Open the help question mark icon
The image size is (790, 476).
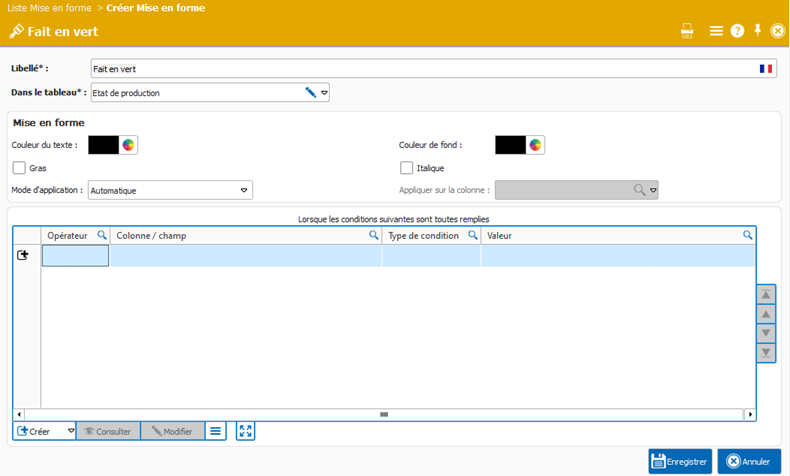[737, 31]
